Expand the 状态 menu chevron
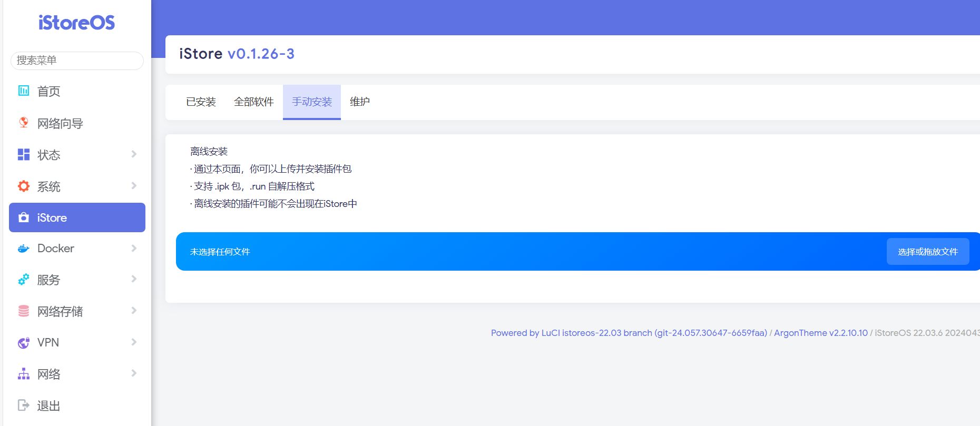This screenshot has width=980, height=426. (x=134, y=154)
